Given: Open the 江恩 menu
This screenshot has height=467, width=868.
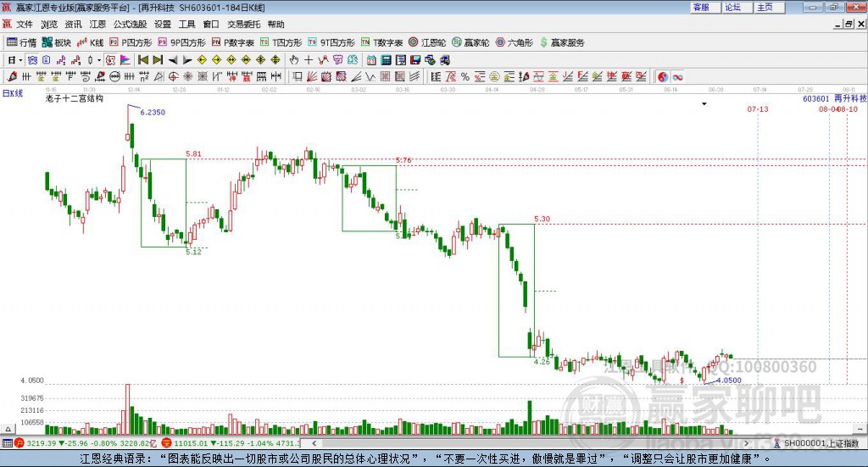Looking at the screenshot, I should pos(97,25).
